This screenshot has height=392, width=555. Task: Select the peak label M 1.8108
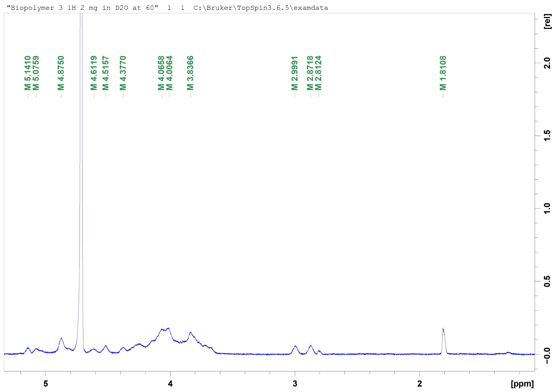tap(443, 73)
